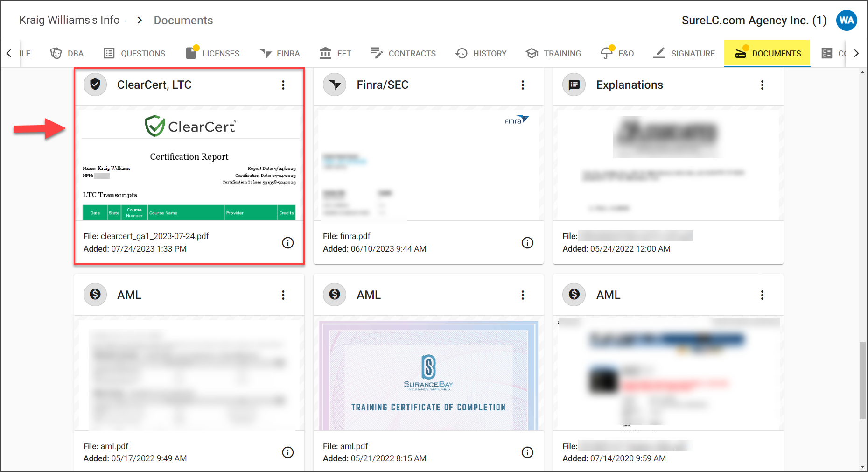The image size is (868, 472).
Task: Open the E&O tab
Action: 617,53
